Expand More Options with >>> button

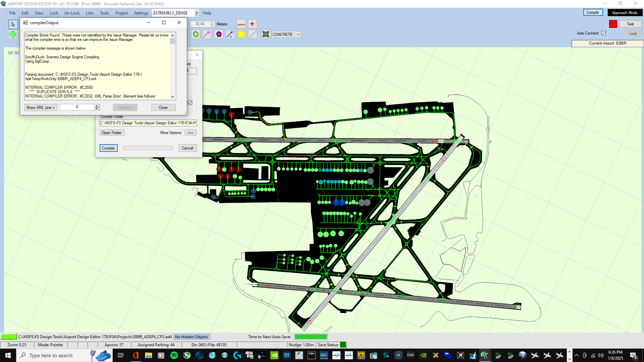(190, 133)
